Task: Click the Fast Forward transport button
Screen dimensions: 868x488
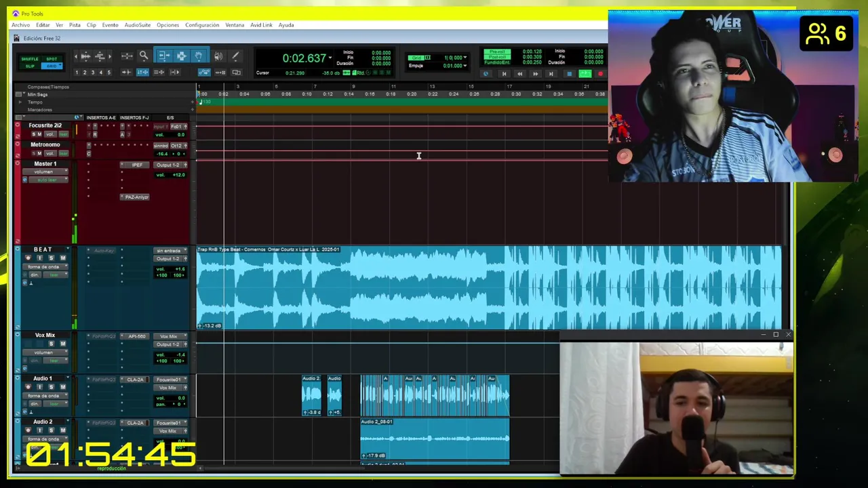Action: pyautogui.click(x=535, y=74)
